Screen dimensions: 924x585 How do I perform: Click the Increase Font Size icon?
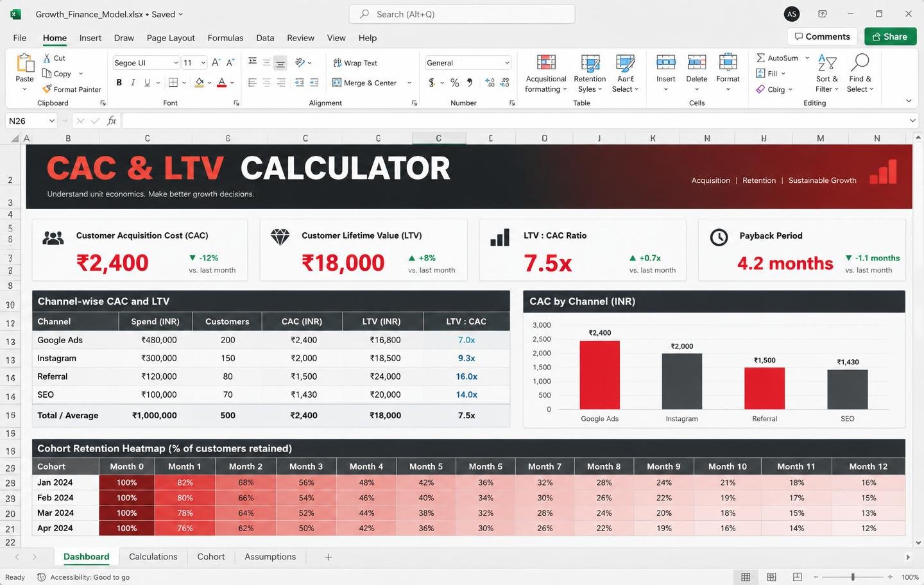(x=216, y=63)
